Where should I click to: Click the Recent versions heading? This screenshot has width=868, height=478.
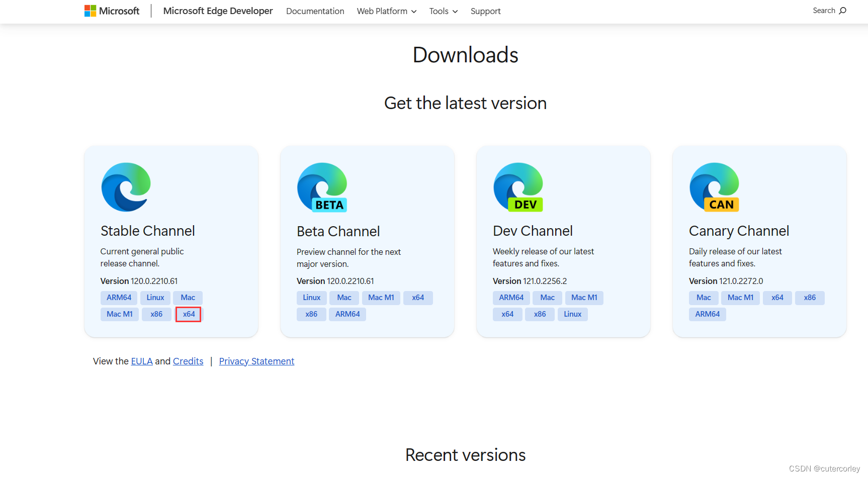(466, 455)
